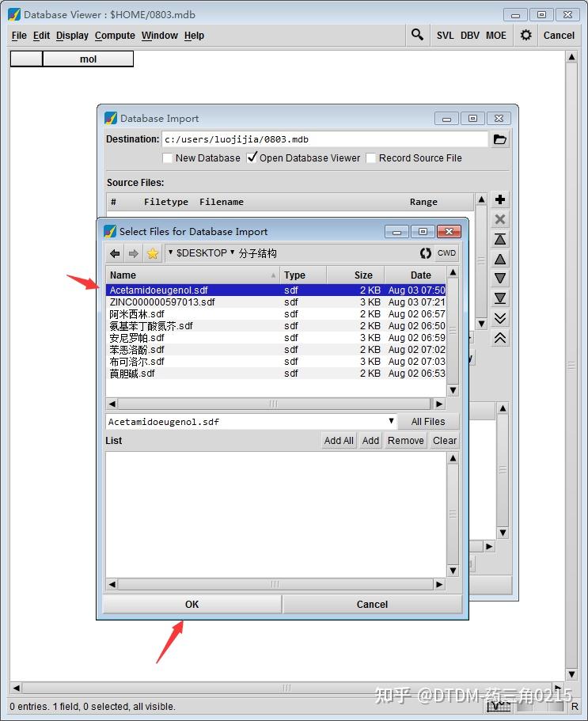
Task: Enable Record Source File checkbox
Action: [x=370, y=158]
